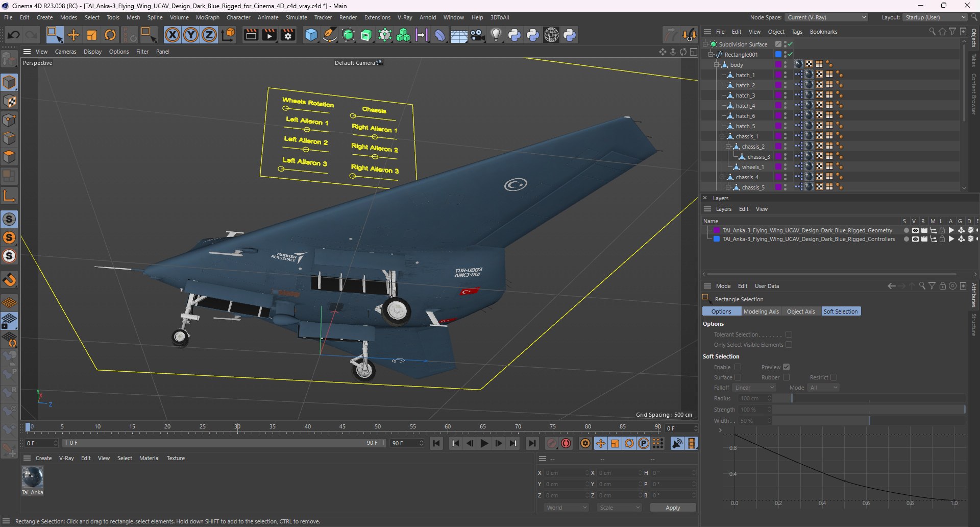Switch to Modeling Axis tab
This screenshot has width=980, height=527.
click(x=761, y=312)
